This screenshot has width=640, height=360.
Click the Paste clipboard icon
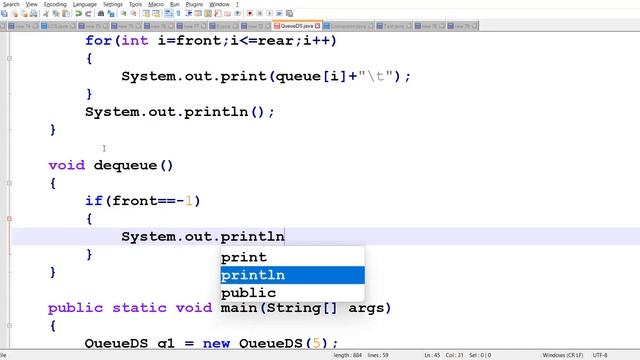tap(65, 13)
